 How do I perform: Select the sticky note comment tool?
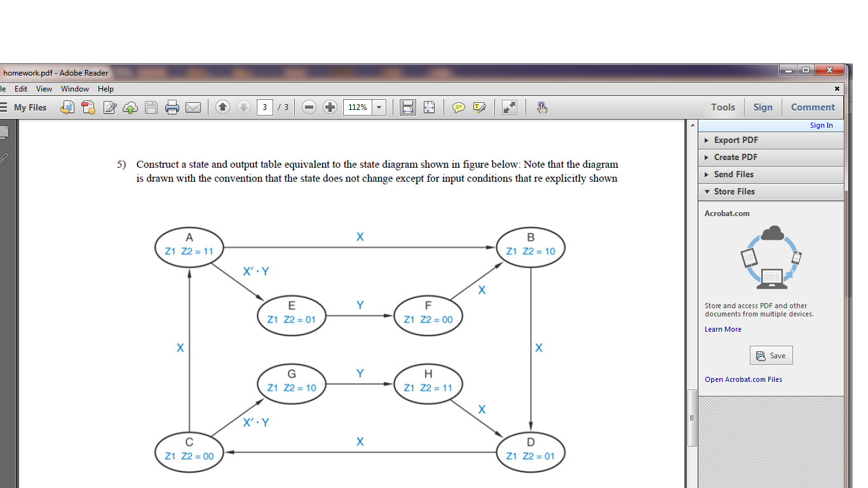coord(458,107)
